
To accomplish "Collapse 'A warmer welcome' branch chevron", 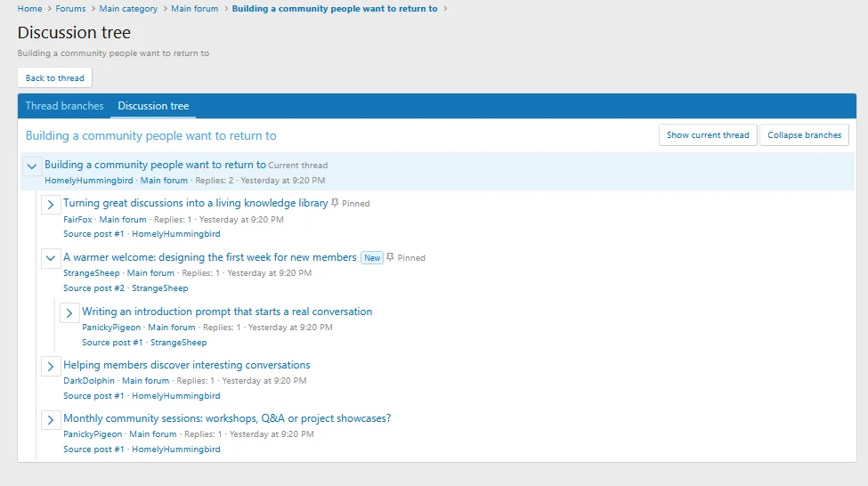I will click(51, 258).
